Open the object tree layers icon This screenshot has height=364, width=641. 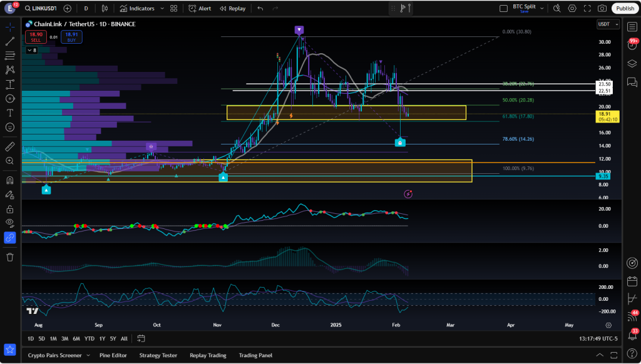[x=632, y=63]
